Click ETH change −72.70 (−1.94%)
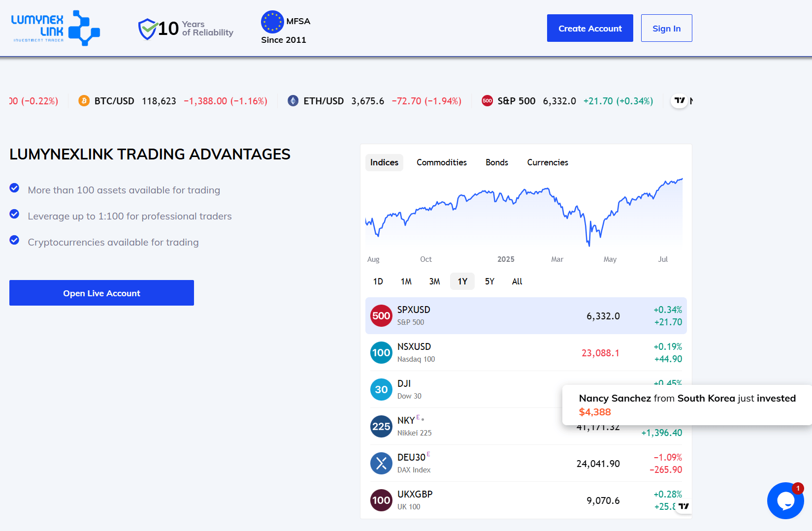This screenshot has height=531, width=812. pos(426,101)
